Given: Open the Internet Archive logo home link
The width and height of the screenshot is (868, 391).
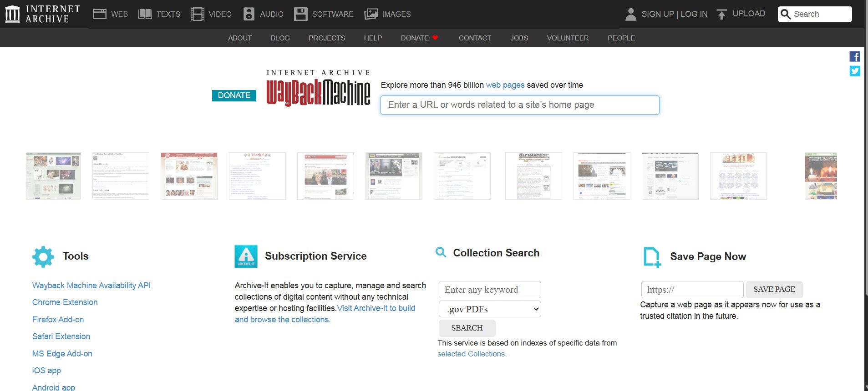Looking at the screenshot, I should coord(42,14).
